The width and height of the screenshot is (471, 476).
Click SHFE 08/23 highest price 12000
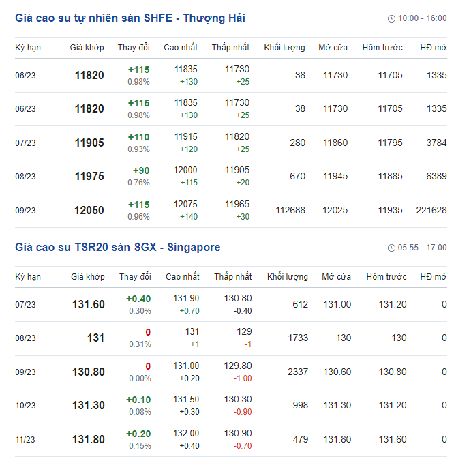(x=185, y=170)
